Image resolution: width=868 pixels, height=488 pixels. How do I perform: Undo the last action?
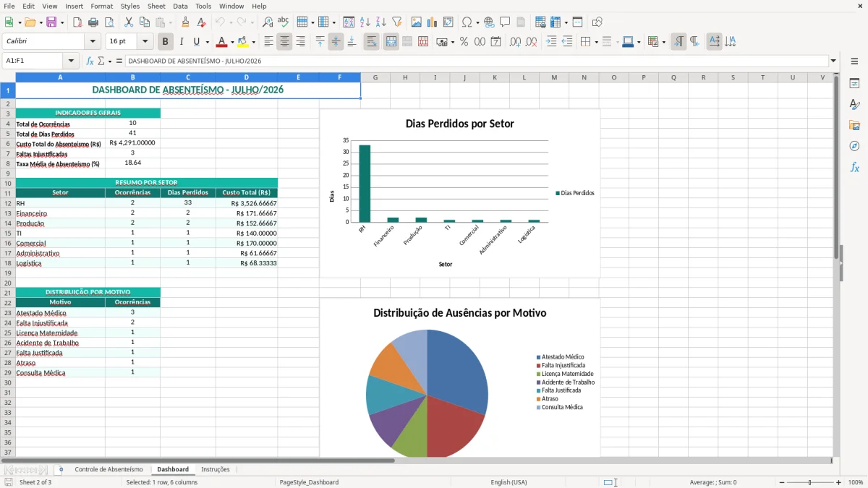pyautogui.click(x=220, y=22)
